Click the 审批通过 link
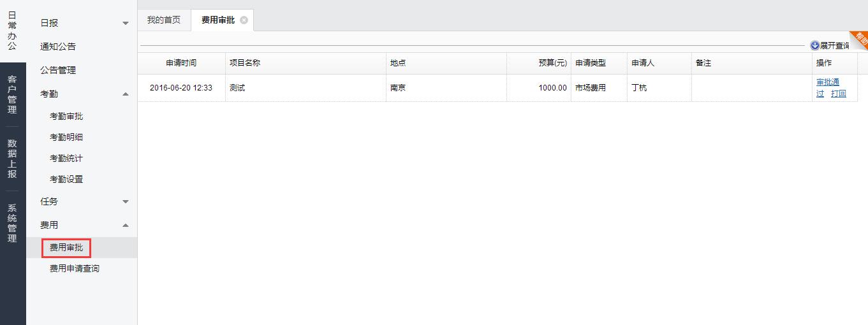 (827, 83)
